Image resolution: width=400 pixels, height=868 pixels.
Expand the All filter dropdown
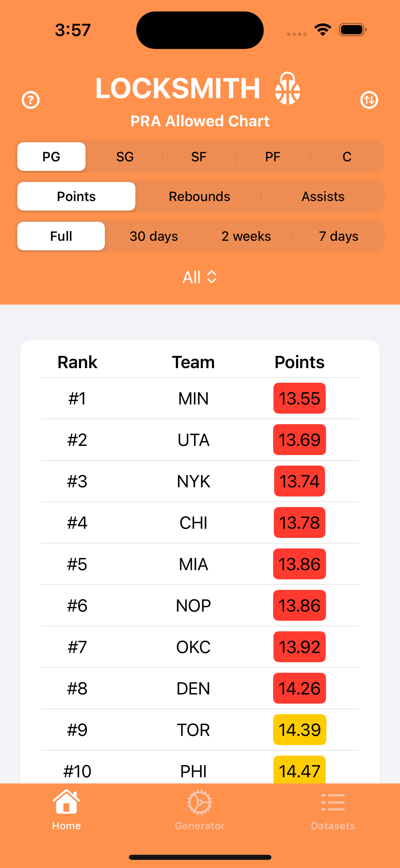pos(200,277)
